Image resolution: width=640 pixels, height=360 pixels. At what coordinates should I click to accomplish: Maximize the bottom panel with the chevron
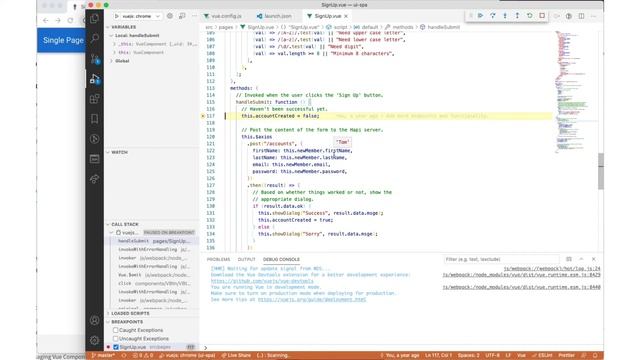pyautogui.click(x=581, y=259)
